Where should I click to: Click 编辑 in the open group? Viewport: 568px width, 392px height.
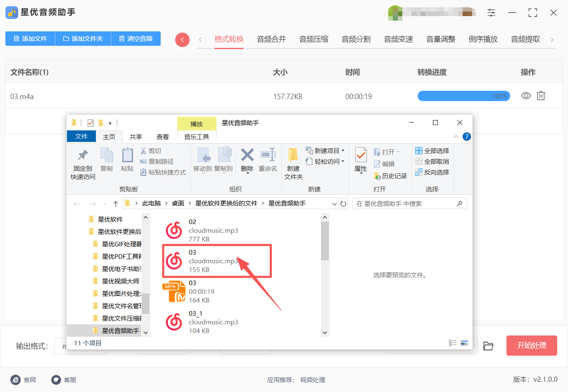pos(384,164)
